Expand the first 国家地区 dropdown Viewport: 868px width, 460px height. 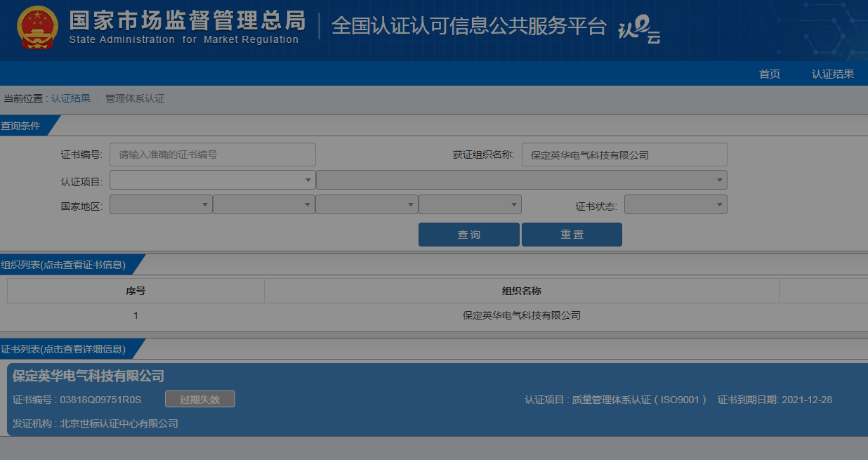[x=161, y=204]
